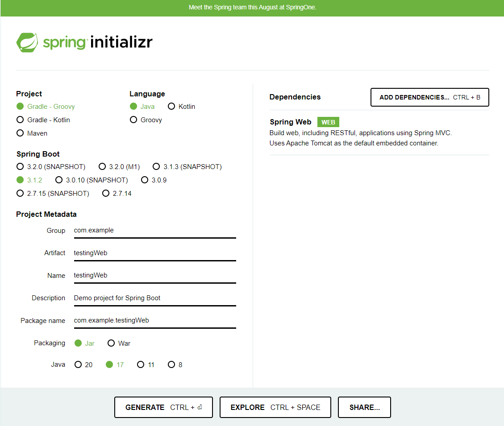Image resolution: width=504 pixels, height=426 pixels.
Task: Select Gradle - Groovy project type
Action: [46, 106]
